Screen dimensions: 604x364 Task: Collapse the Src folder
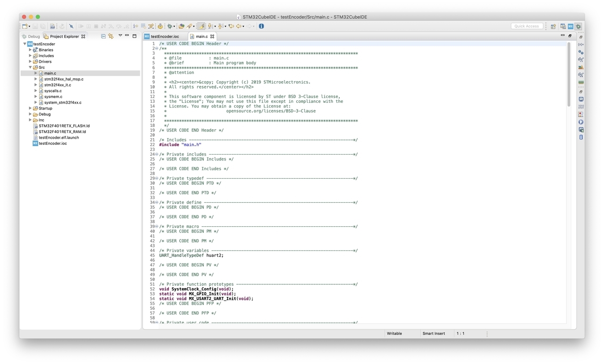pyautogui.click(x=30, y=67)
